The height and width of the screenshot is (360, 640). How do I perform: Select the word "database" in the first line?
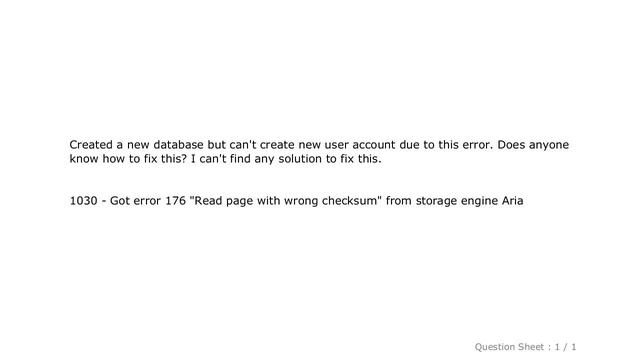point(178,144)
